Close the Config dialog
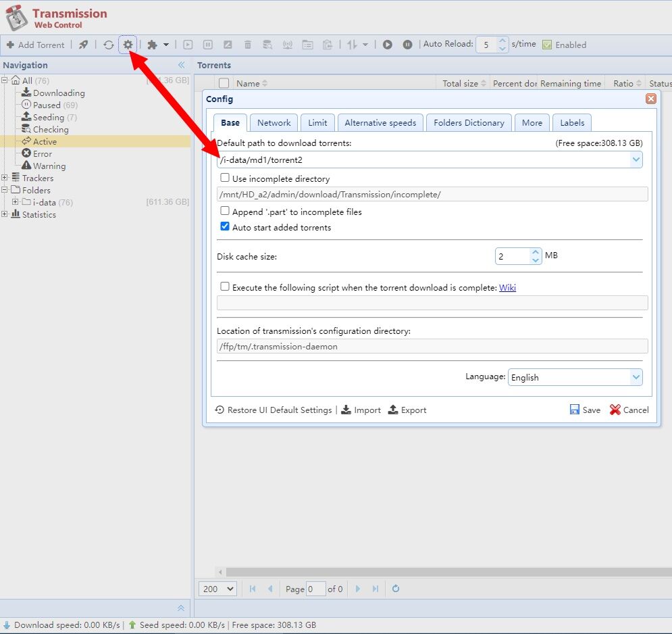Screen dimensions: 672x634 click(x=650, y=99)
